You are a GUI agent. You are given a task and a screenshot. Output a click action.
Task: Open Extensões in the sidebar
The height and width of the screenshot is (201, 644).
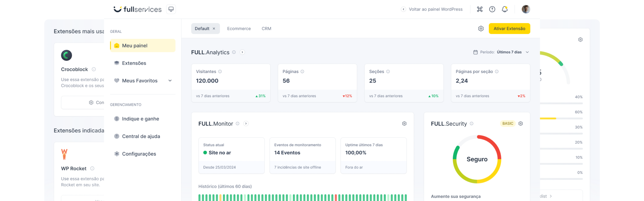tap(134, 63)
